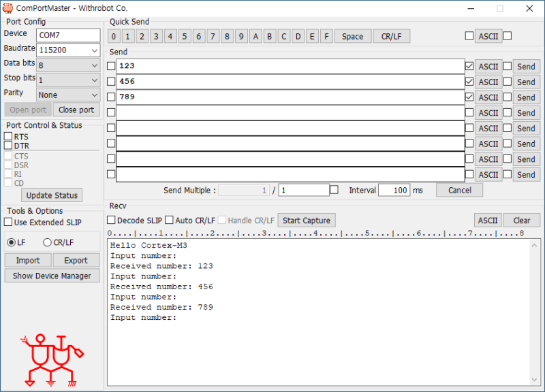This screenshot has height=392, width=545.
Task: Open the Parity dropdown
Action: 94,95
